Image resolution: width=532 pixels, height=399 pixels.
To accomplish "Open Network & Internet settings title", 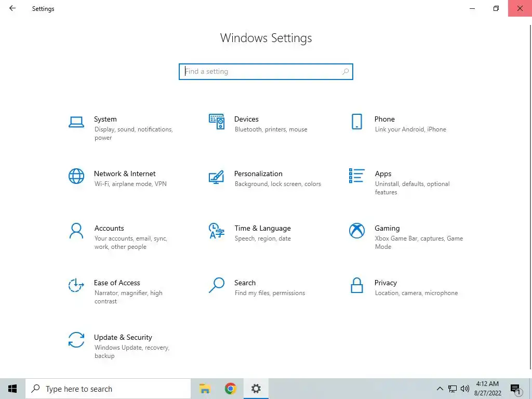I will point(125,174).
